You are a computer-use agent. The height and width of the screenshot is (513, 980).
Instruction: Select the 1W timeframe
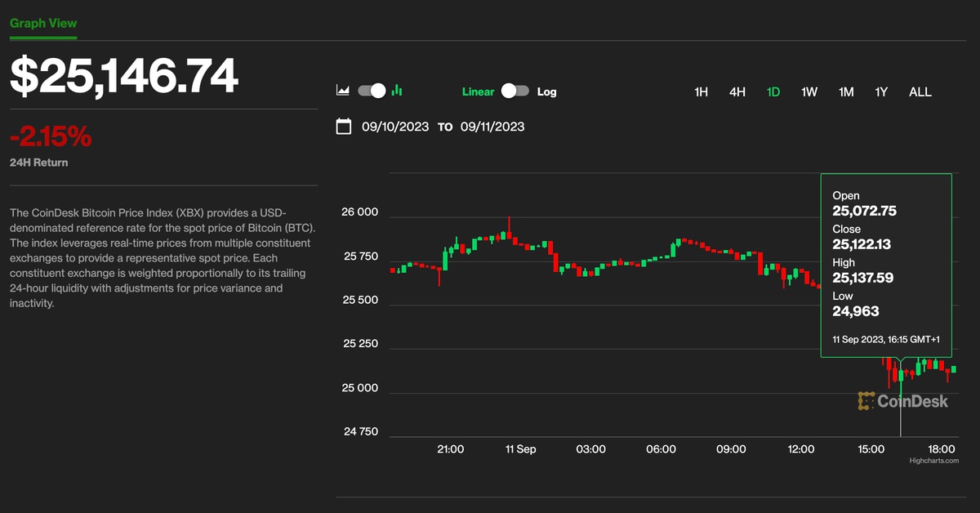pos(808,92)
